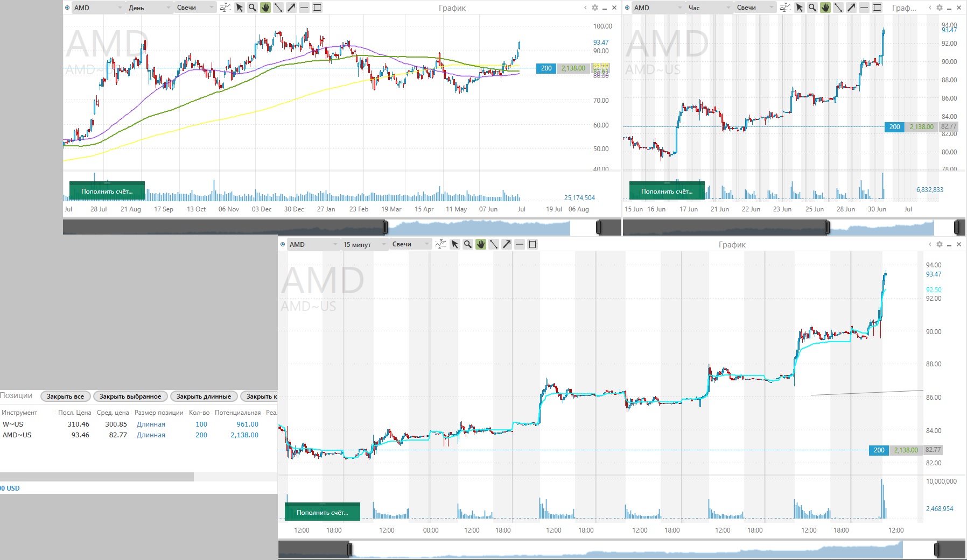
Task: Open 15 минут timeframe dropdown
Action: coord(365,244)
